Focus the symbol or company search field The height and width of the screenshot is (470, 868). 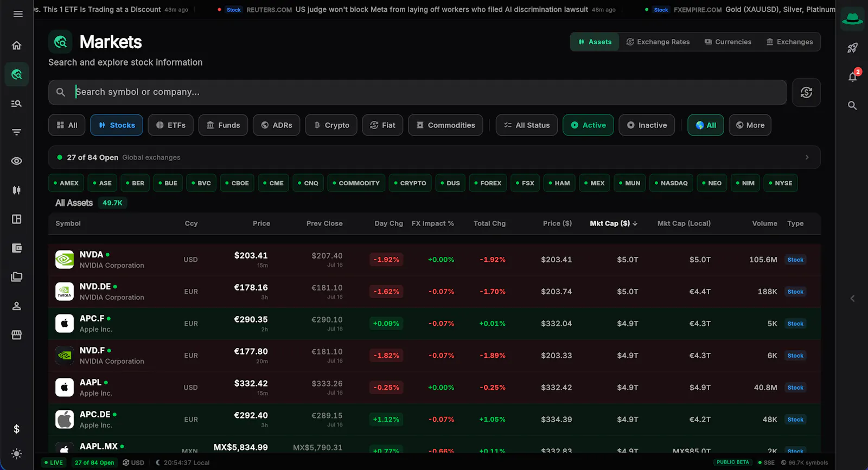pos(418,93)
